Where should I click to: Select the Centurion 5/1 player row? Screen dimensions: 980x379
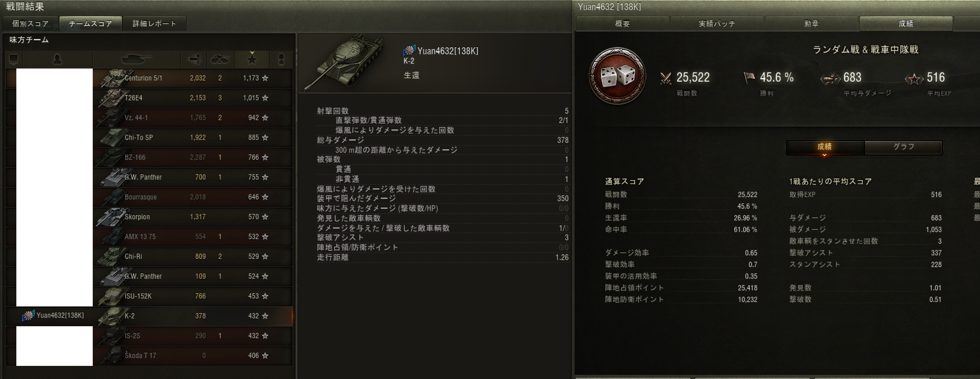tap(149, 78)
